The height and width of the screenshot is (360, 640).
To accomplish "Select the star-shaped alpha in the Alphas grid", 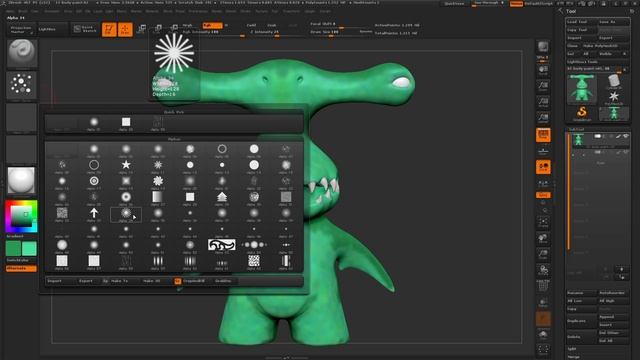I will pyautogui.click(x=126, y=165).
